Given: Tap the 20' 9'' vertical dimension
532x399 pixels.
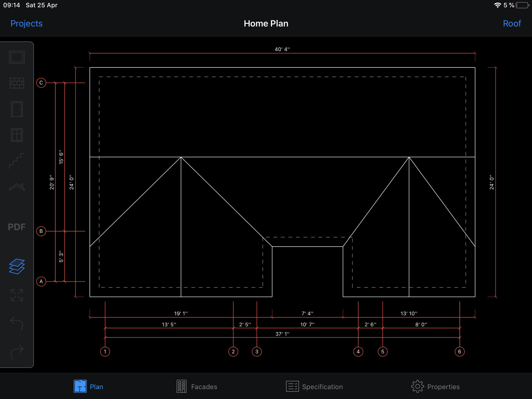Looking at the screenshot, I should [52, 182].
